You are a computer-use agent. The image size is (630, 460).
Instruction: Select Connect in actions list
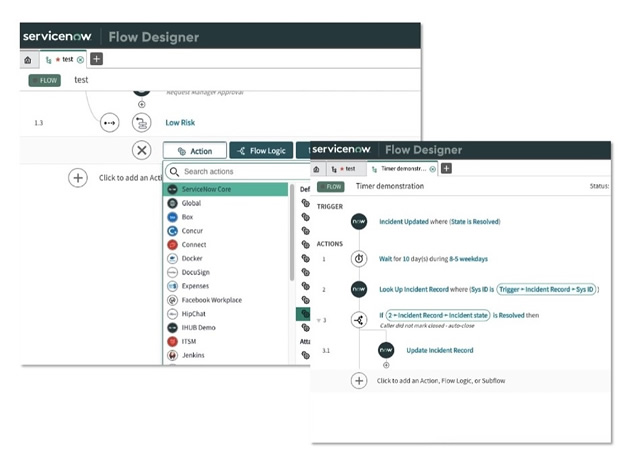[225, 245]
